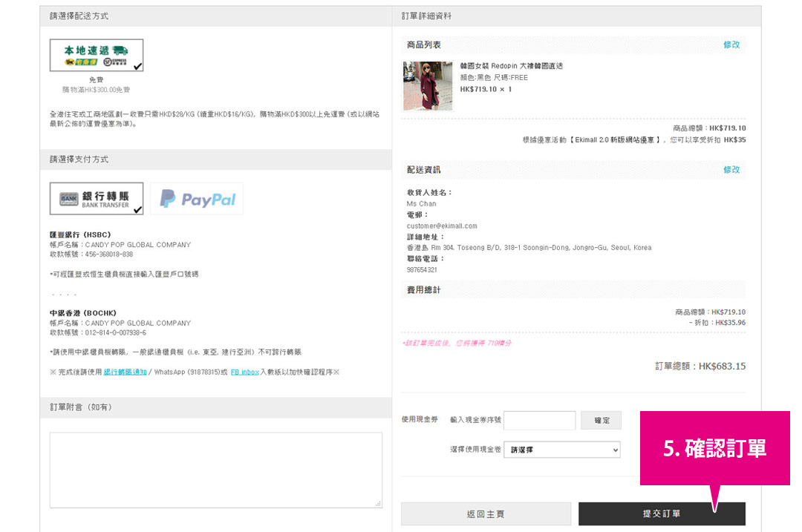Click the 訂單總額 HK$683.15 total
This screenshot has height=532, width=802.
[700, 366]
